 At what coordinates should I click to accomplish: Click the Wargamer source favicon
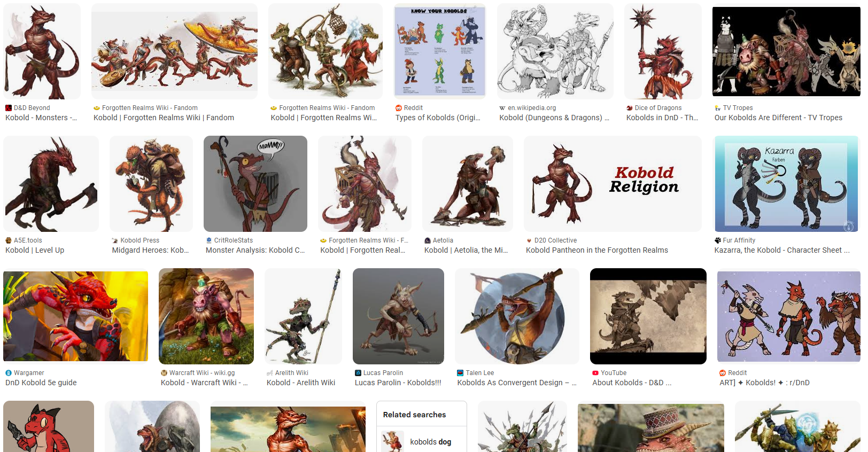[9, 373]
